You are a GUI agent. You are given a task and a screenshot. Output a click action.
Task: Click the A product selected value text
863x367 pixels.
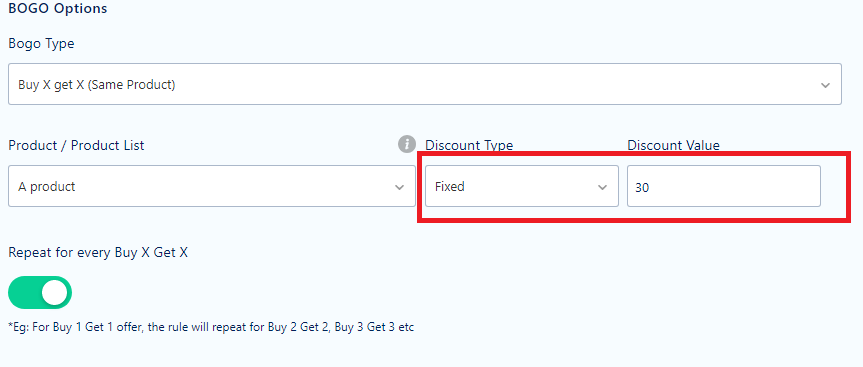pos(47,187)
